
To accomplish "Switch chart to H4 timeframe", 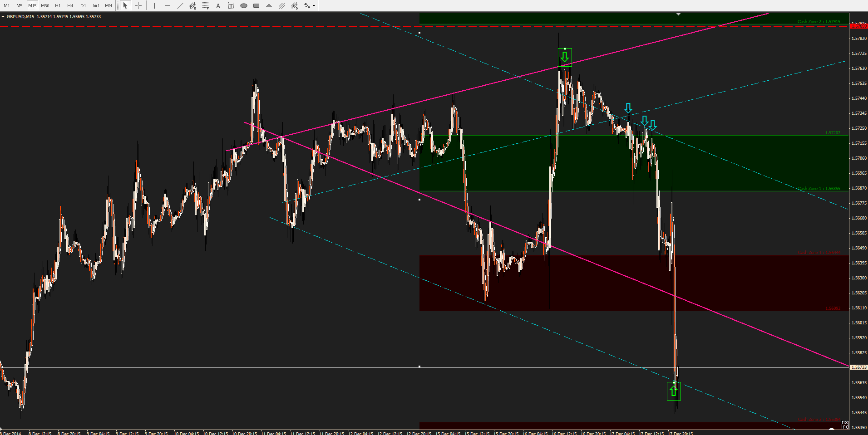I will pyautogui.click(x=70, y=5).
